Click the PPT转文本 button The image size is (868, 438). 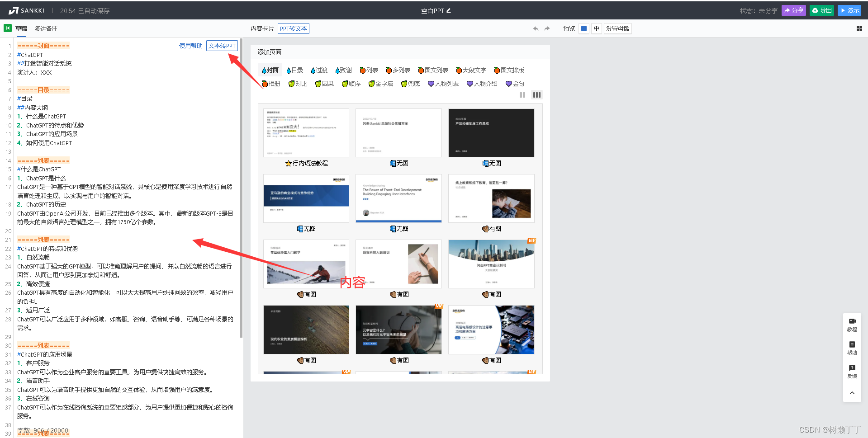(294, 28)
